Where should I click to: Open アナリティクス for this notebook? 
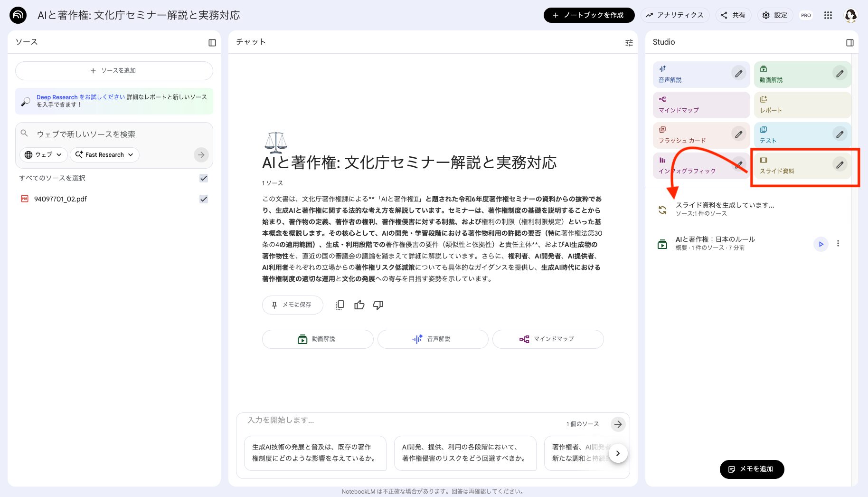[x=675, y=15]
